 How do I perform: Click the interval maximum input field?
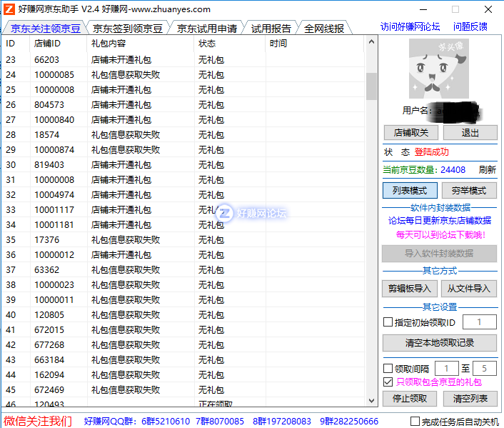point(485,368)
